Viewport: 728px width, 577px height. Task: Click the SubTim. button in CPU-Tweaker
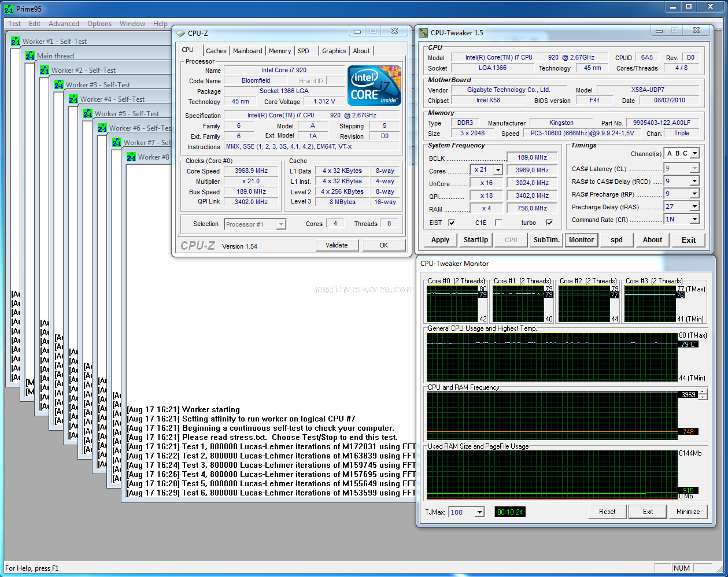(x=546, y=240)
